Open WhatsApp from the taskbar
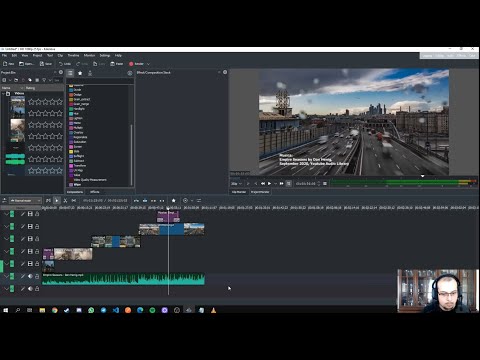Screen dimensions: 480x360 [91, 310]
